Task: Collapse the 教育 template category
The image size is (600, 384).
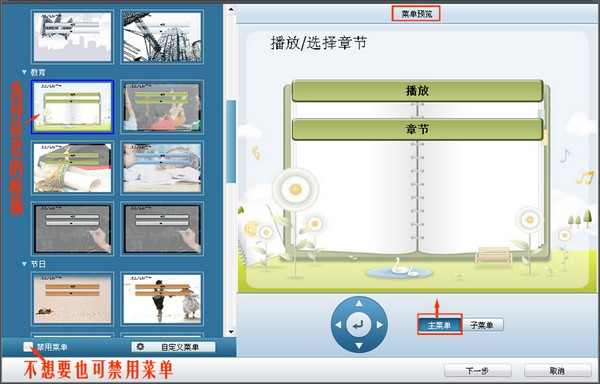Action: [x=24, y=72]
